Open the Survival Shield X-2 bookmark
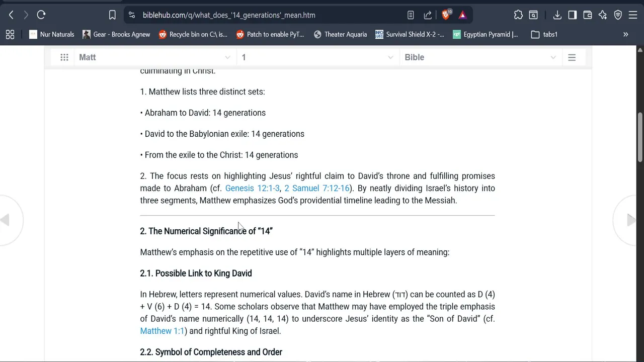644x362 pixels. click(x=410, y=34)
